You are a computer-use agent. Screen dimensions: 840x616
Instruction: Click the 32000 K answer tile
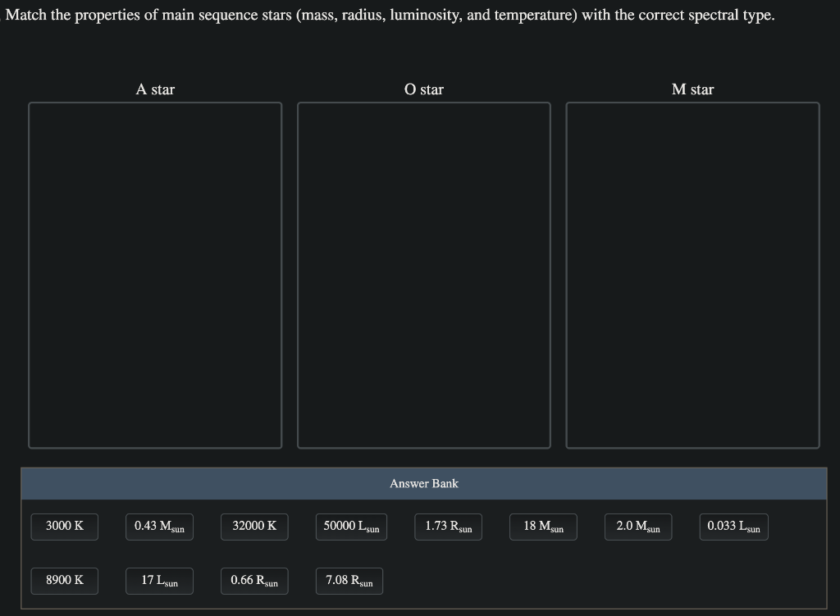tap(254, 527)
